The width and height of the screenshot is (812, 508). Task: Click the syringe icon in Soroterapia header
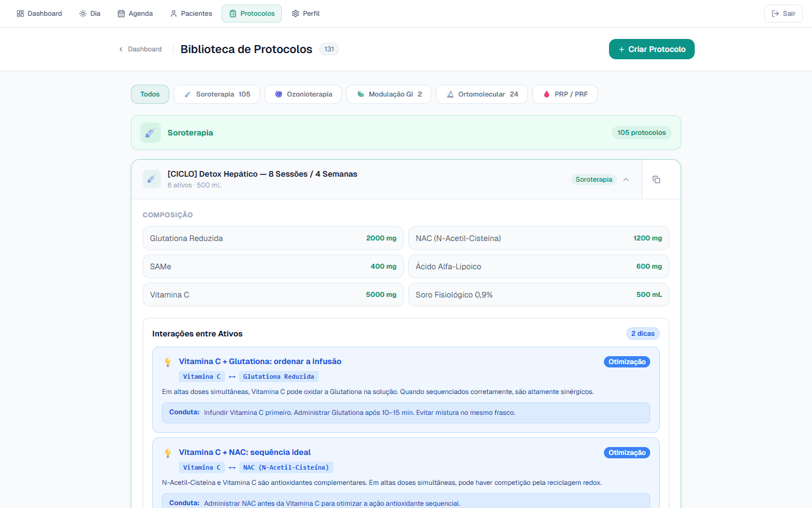pyautogui.click(x=151, y=133)
